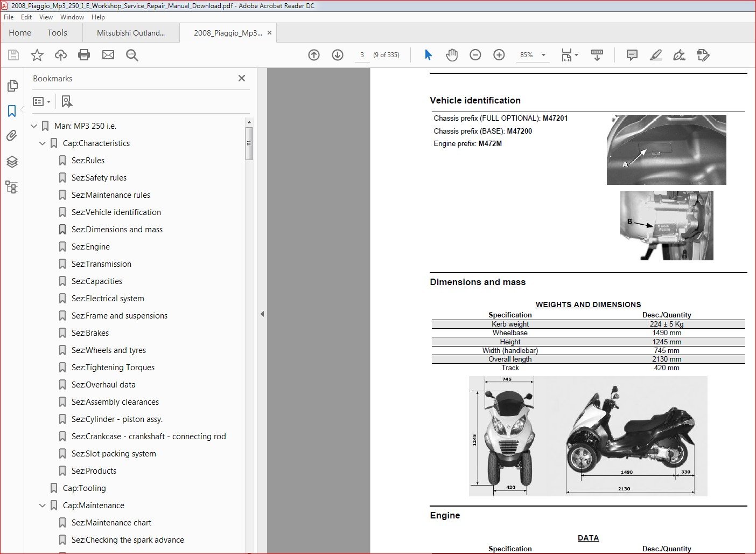Add a sticky note comment
The width and height of the screenshot is (756, 554).
click(632, 55)
